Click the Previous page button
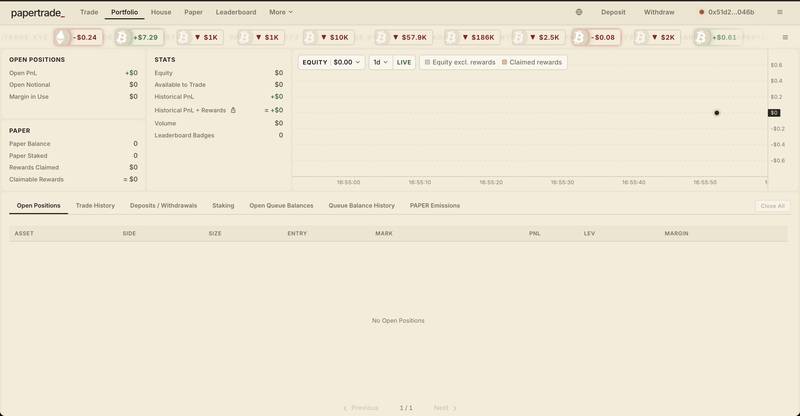800x416 pixels. (x=361, y=408)
